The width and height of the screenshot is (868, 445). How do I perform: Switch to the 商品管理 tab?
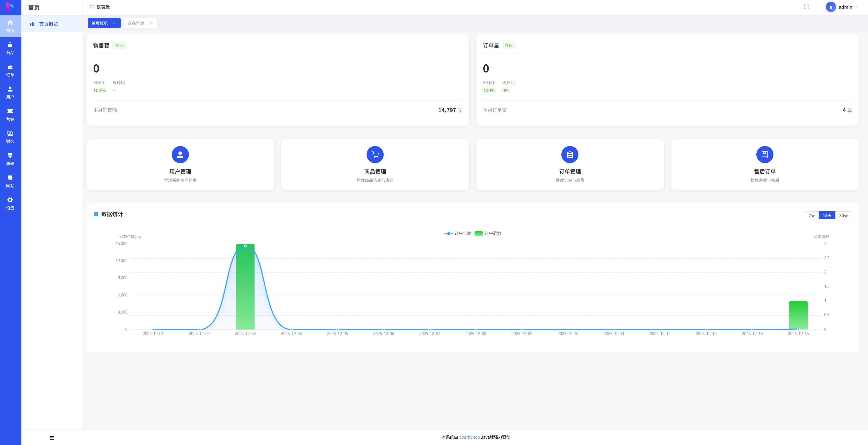(136, 23)
